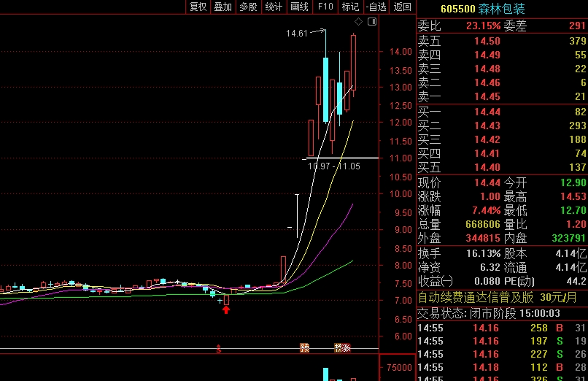Screen dimensions: 588x381
Task: Open the 自动续费通达信普及版 promotion link
Action: (498, 298)
